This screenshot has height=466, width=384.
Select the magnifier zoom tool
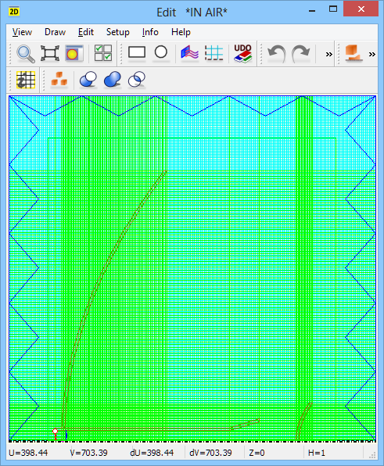click(26, 53)
